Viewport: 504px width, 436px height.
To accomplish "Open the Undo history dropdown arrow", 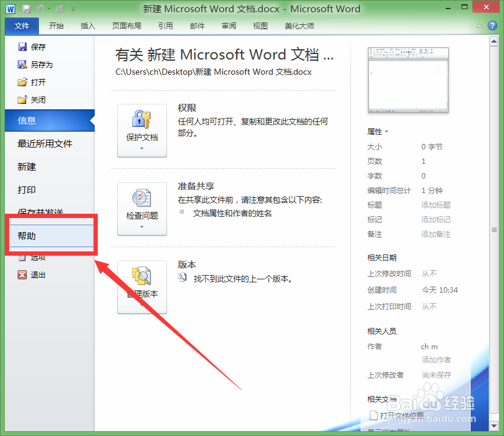I will [49, 9].
